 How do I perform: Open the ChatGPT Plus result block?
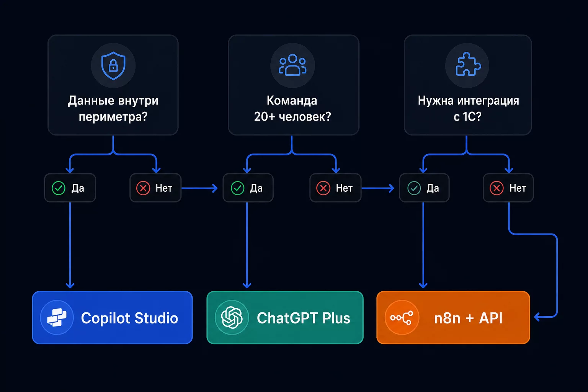[x=285, y=318]
